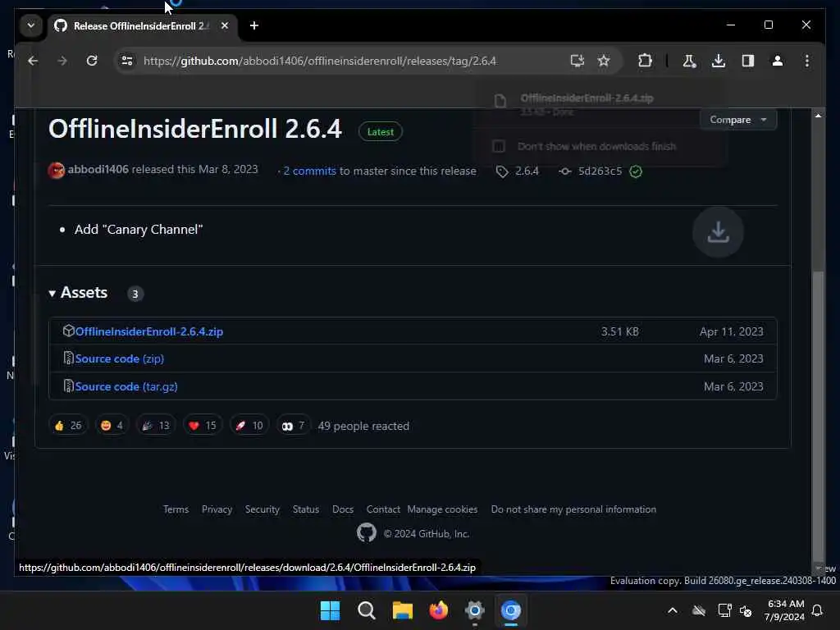840x630 pixels.
Task: Open the browser three-dot menu
Action: pos(807,61)
